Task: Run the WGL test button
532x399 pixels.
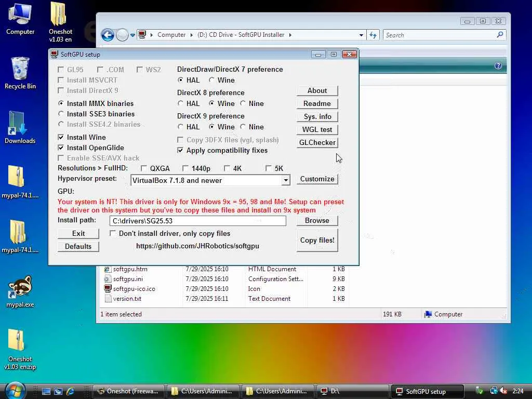Action: 317,129
